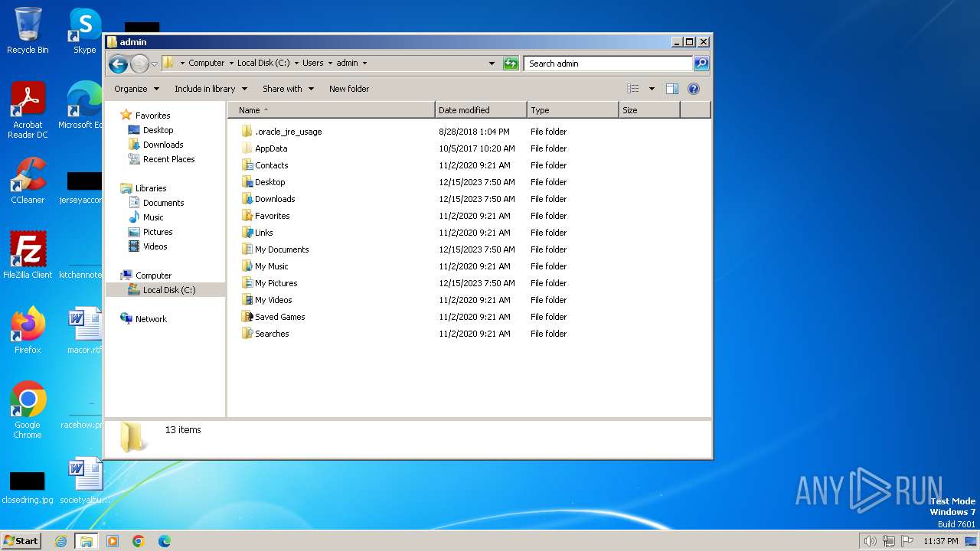The height and width of the screenshot is (551, 980).
Task: Select the My Videos folder icon
Action: (x=247, y=300)
